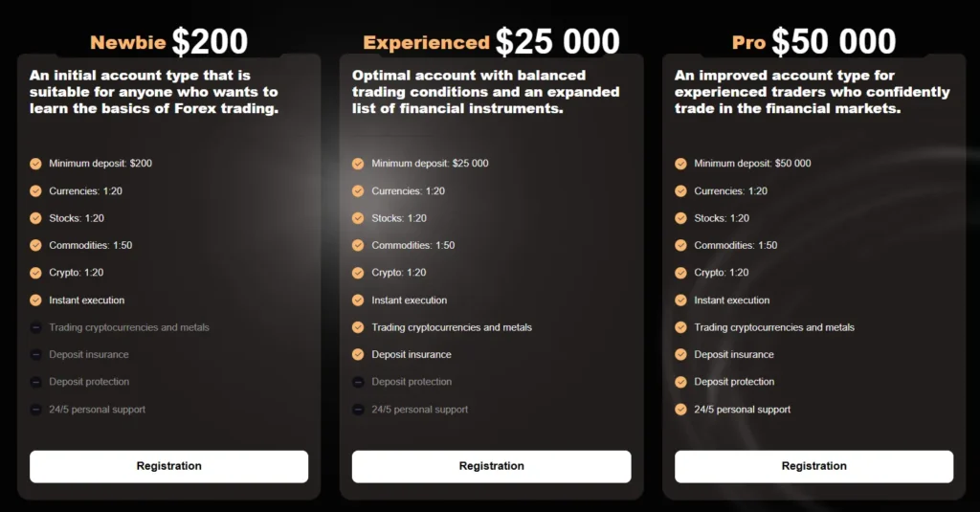
Task: Click checkmark icon beside Newbie Minimum deposit: $200
Action: click(35, 164)
